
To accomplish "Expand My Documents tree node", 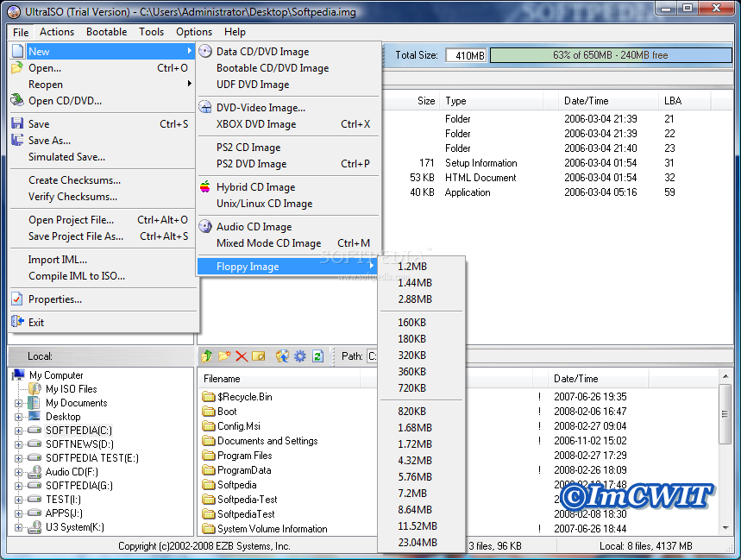I will 18,403.
